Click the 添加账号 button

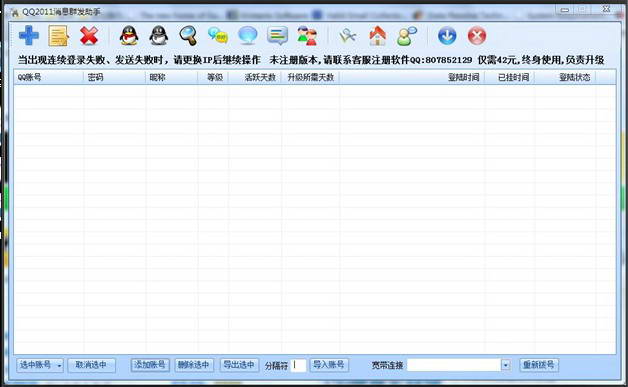(x=150, y=365)
